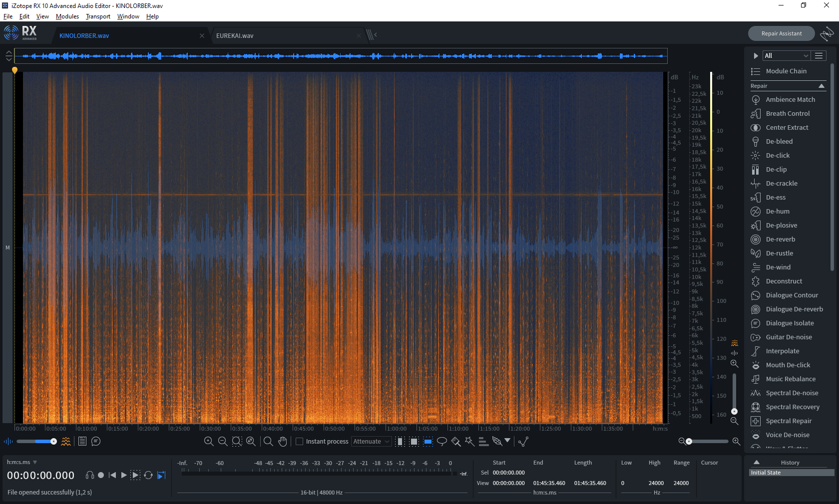Viewport: 839px width, 504px height.
Task: Collapse the Repair category section
Action: coord(822,86)
